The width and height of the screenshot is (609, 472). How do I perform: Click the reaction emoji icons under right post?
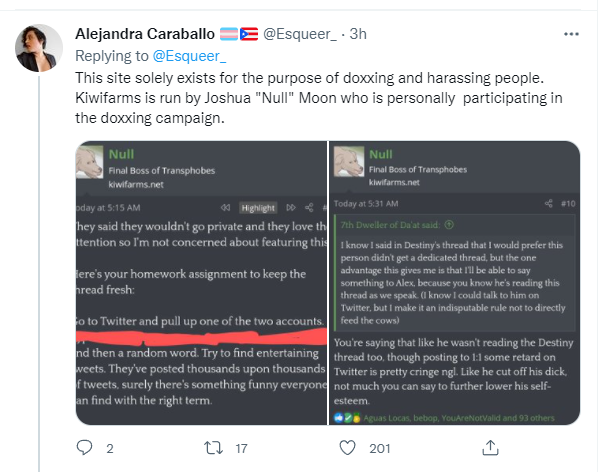point(347,415)
